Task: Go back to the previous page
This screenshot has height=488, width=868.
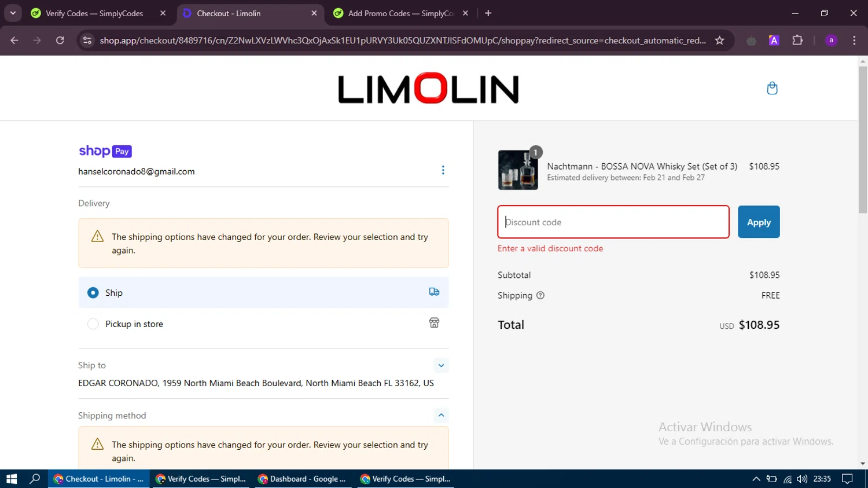Action: 14,41
